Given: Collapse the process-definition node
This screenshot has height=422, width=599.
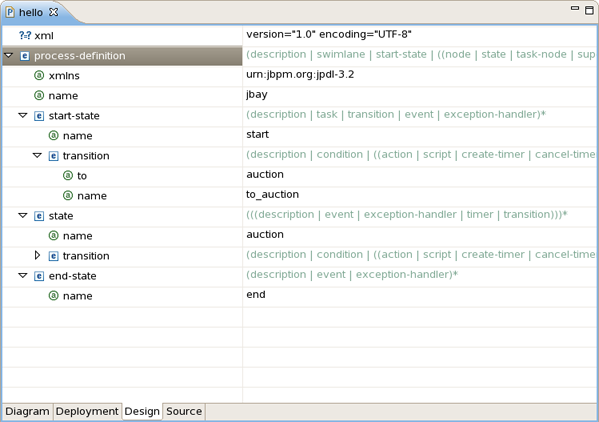Looking at the screenshot, I should pos(8,56).
